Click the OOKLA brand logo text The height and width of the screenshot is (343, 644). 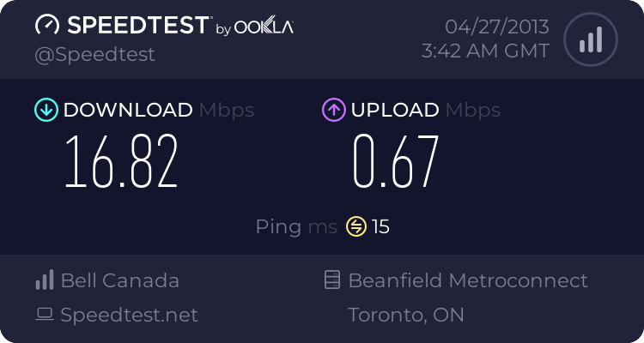[264, 27]
